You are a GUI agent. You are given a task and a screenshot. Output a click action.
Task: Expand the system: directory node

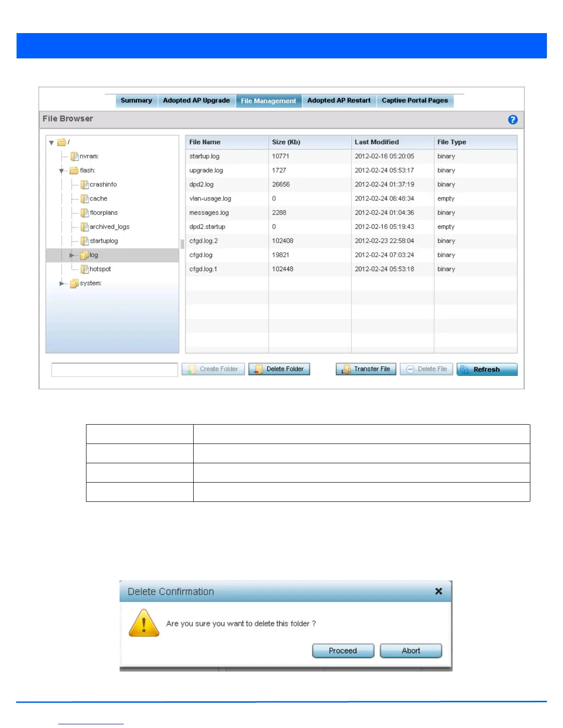(x=62, y=284)
